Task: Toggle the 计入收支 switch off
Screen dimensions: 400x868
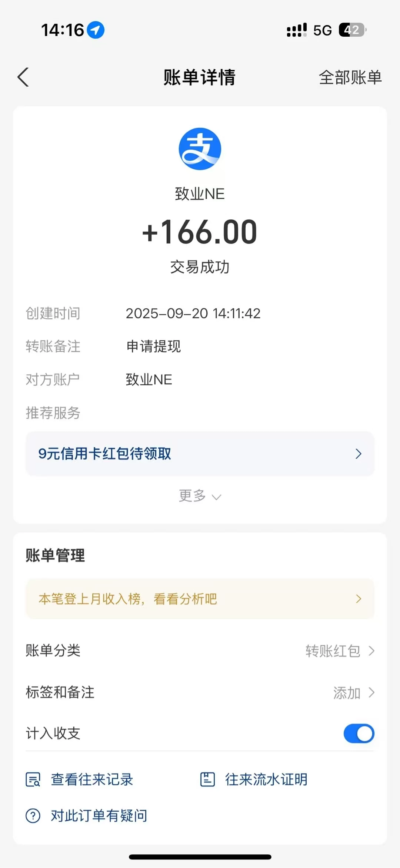Action: (359, 733)
